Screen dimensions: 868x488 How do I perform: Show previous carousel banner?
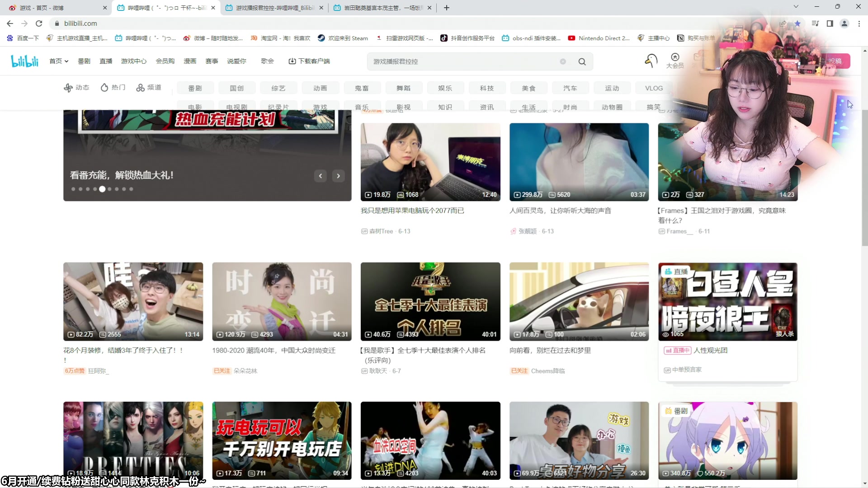321,176
